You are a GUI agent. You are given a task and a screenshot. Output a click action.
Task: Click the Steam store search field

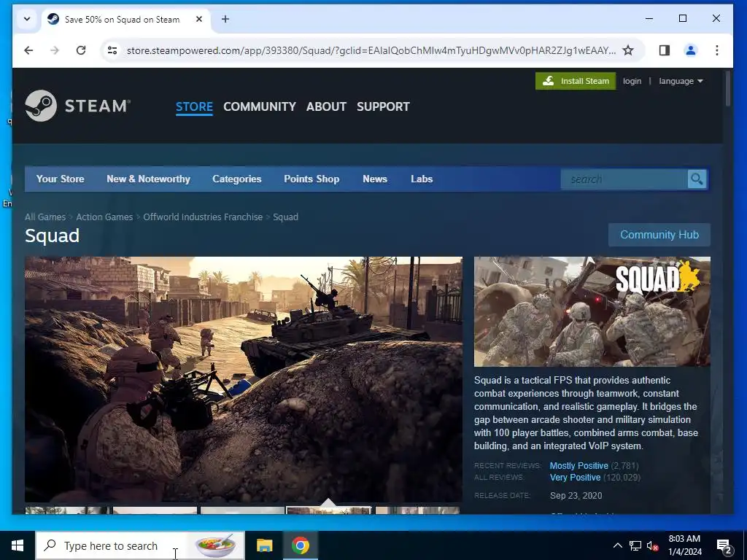coord(624,179)
